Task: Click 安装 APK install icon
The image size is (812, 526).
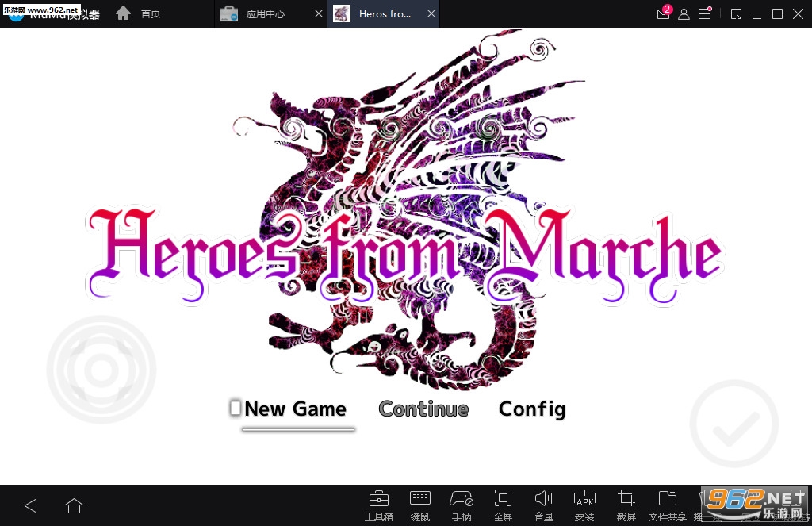Action: [584, 506]
